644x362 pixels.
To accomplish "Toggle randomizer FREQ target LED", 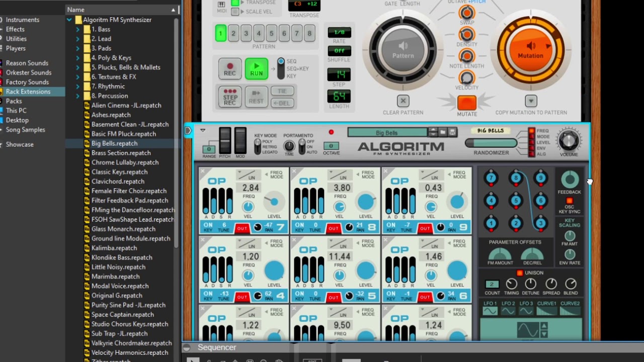I will 531,131.
